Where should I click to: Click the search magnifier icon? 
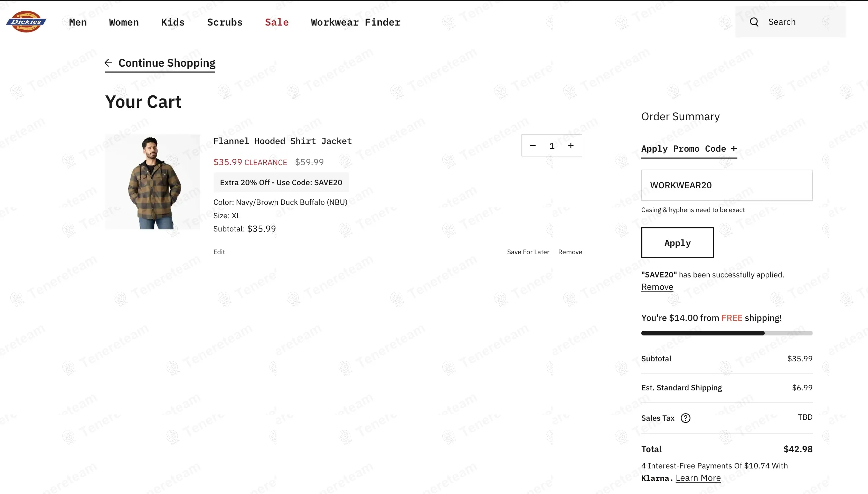pyautogui.click(x=754, y=22)
